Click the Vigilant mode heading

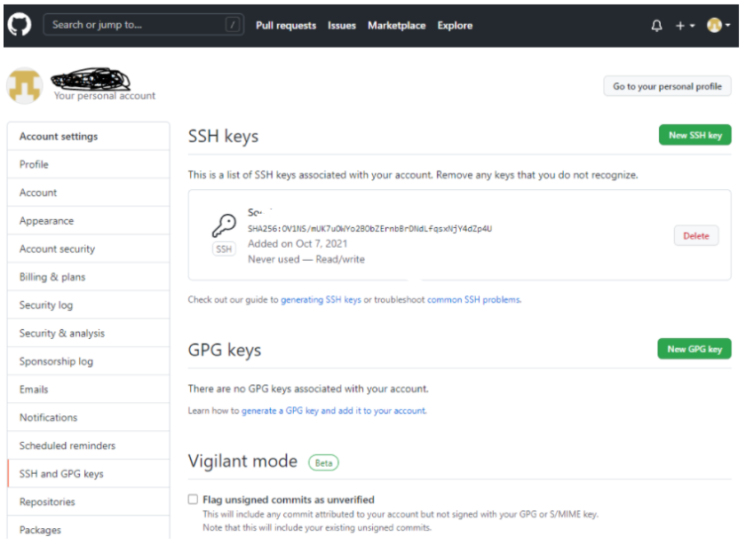click(x=242, y=461)
